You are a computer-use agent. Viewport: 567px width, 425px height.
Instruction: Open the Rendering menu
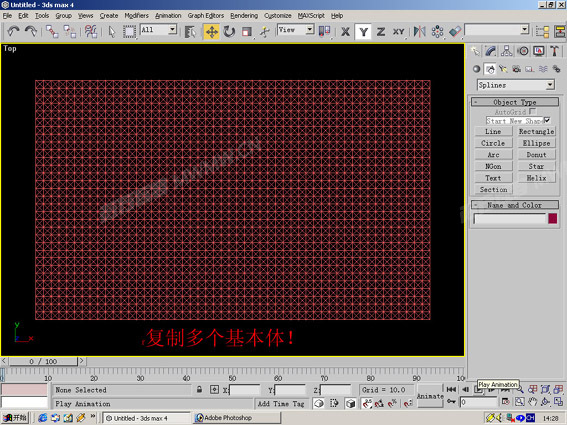click(244, 16)
